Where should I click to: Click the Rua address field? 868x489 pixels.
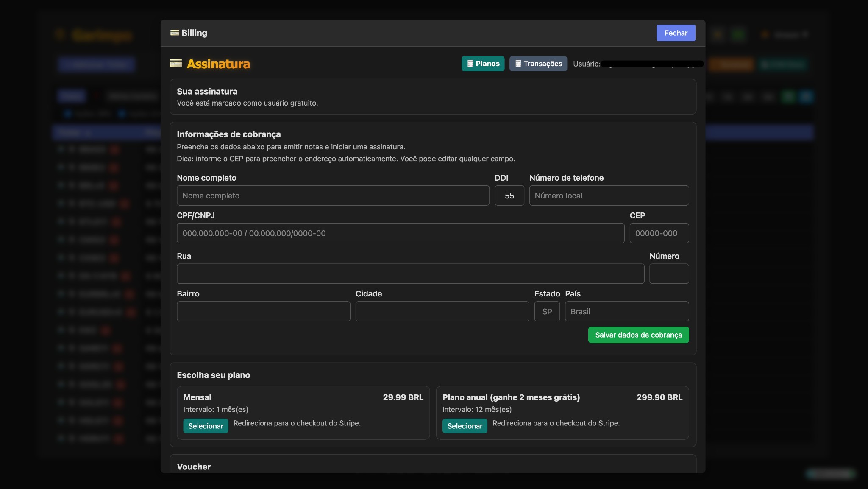click(x=409, y=274)
